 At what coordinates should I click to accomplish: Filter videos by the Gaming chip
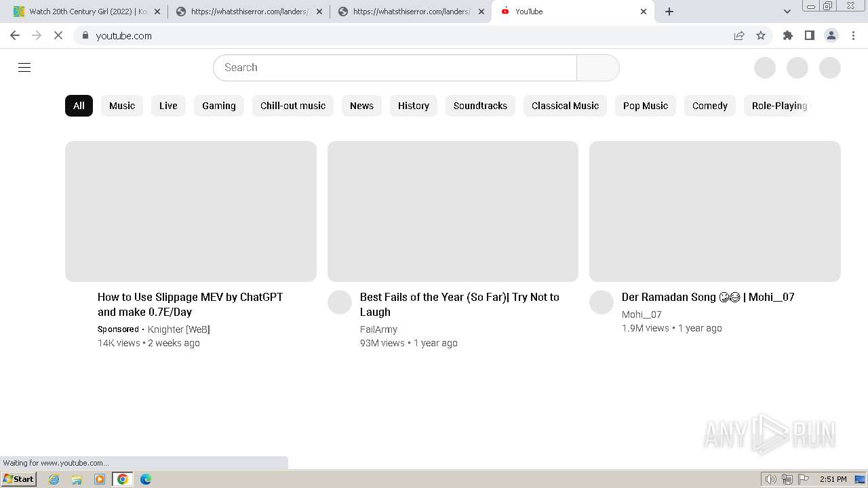tap(219, 106)
